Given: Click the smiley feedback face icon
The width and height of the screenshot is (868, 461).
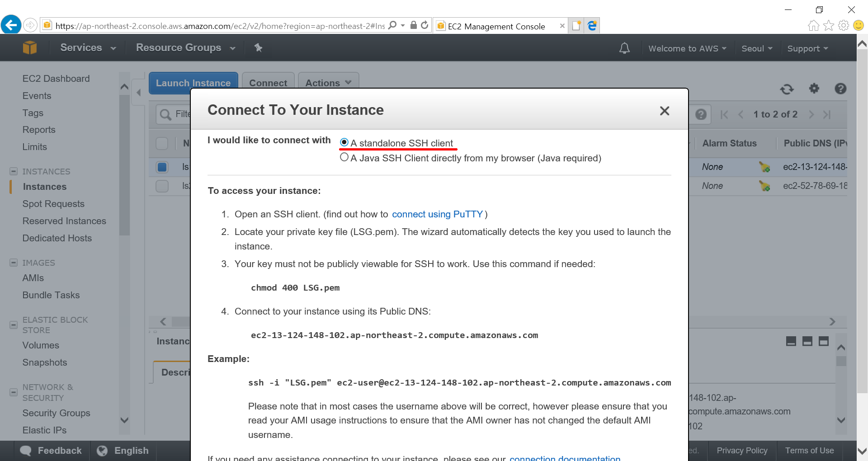Looking at the screenshot, I should click(x=858, y=26).
